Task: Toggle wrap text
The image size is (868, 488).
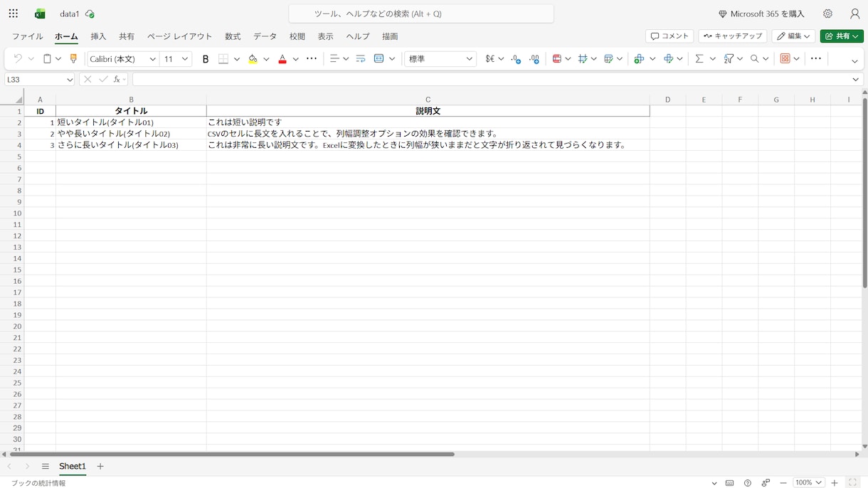Action: (361, 59)
